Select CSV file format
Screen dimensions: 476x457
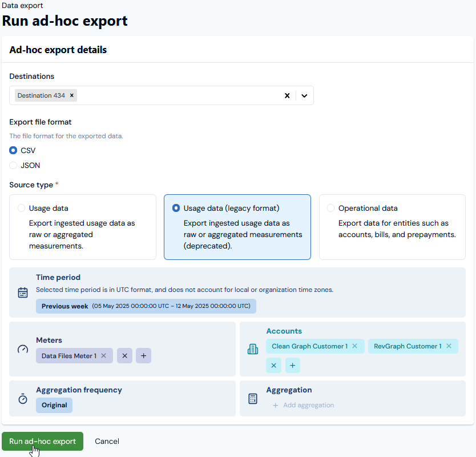(x=13, y=150)
